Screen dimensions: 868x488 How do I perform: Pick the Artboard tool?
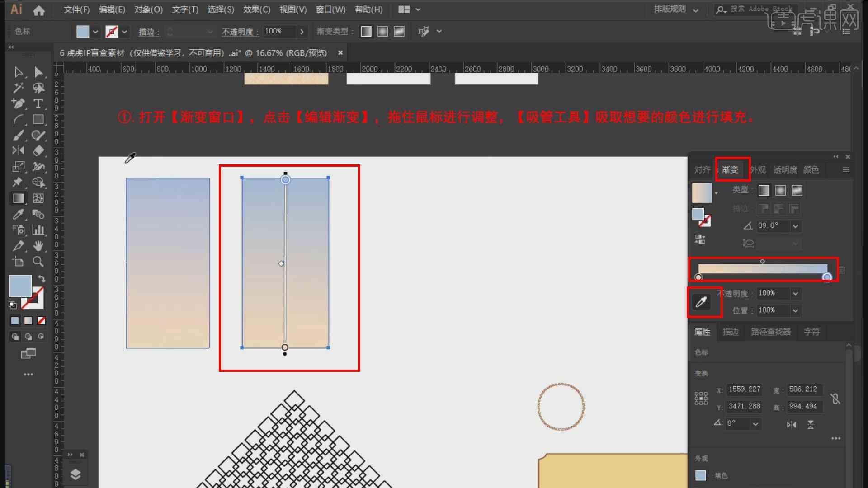[19, 262]
